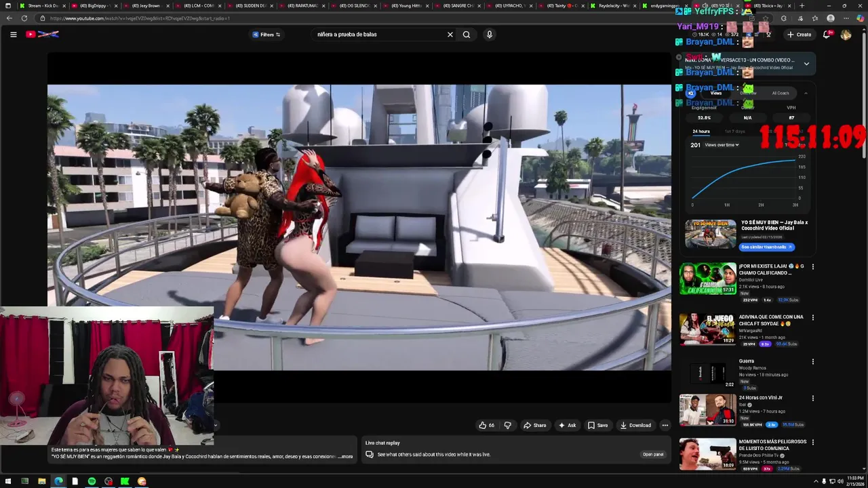Open the Create button

(800, 35)
